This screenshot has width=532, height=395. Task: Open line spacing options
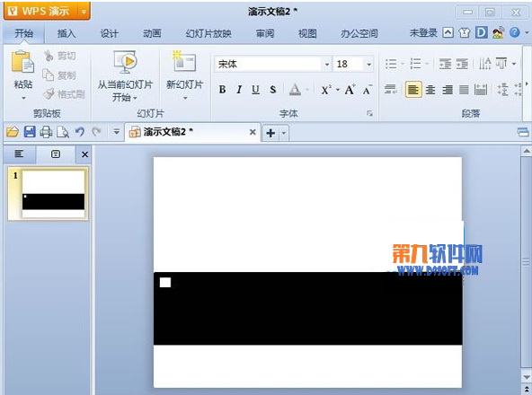point(503,90)
